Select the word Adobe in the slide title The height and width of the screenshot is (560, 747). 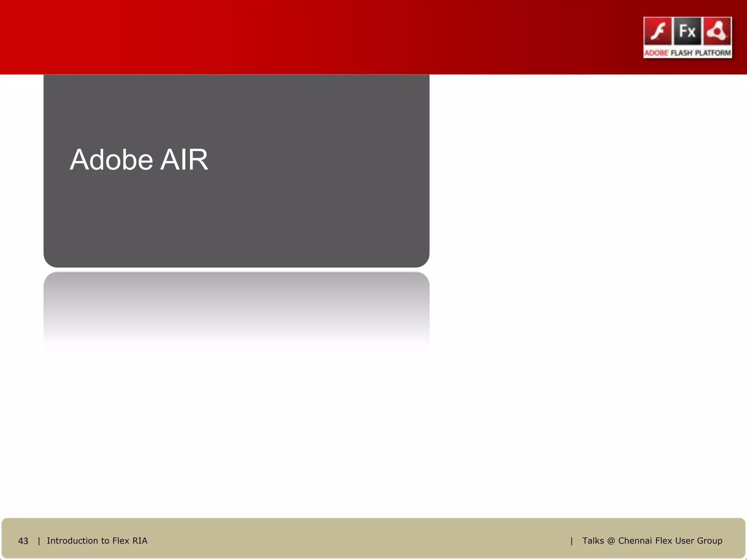[111, 160]
